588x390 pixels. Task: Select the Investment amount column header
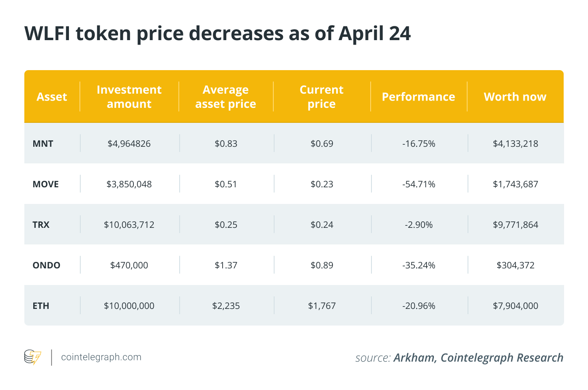(129, 97)
